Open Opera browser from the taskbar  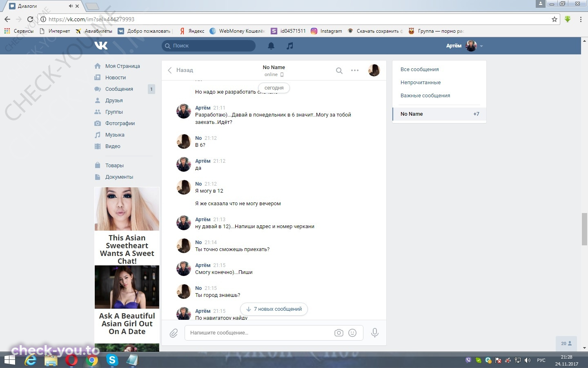71,360
